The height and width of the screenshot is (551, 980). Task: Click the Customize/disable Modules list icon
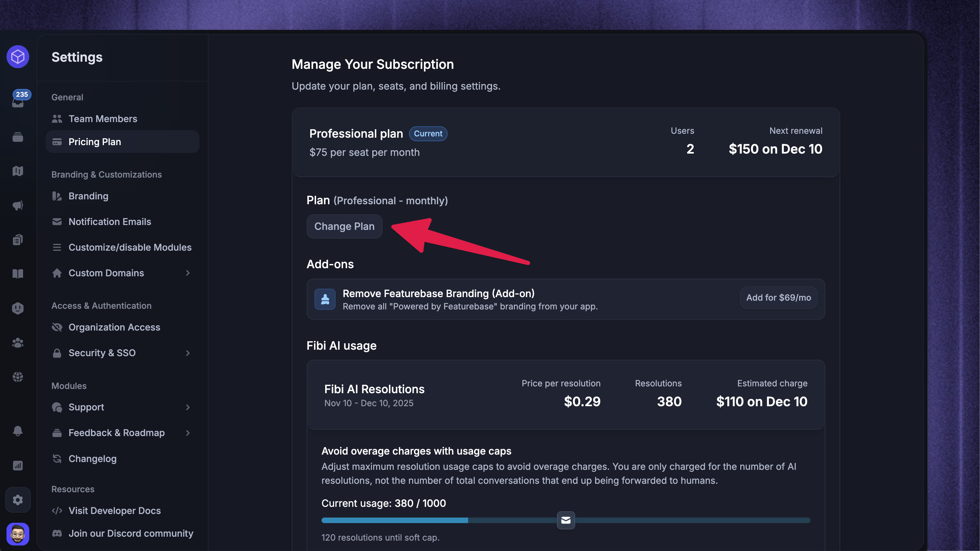click(57, 247)
